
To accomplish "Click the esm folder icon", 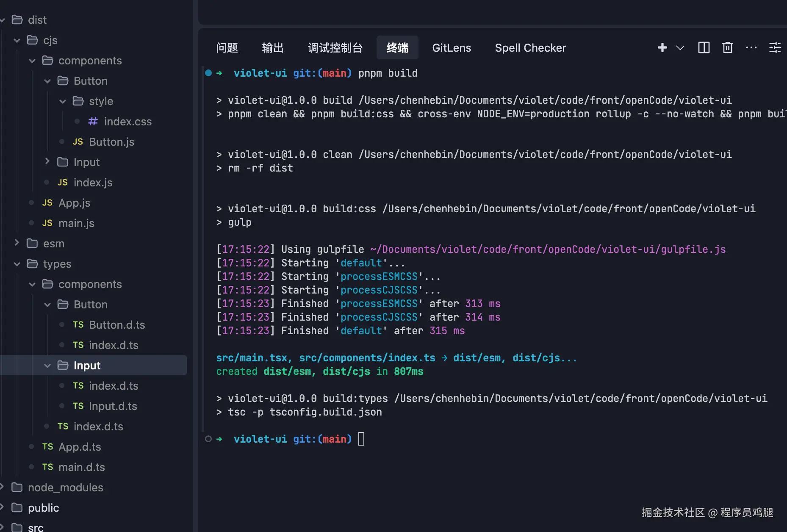I will coord(32,244).
